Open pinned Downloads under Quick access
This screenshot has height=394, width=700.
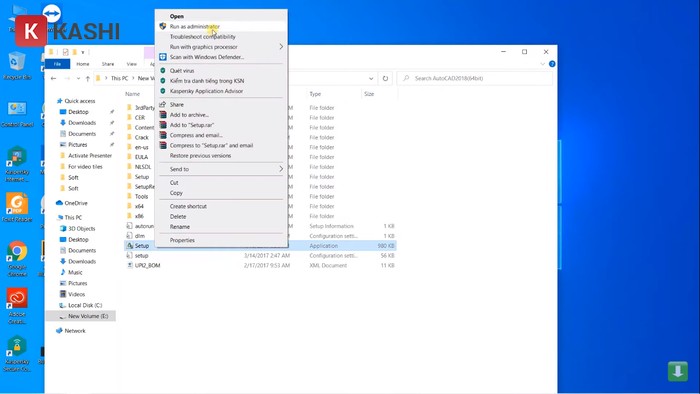click(82, 123)
